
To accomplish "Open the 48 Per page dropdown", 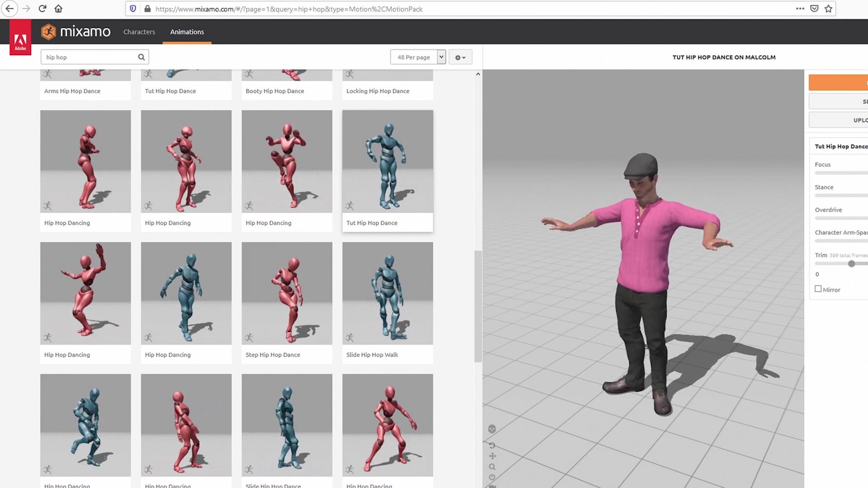I will click(x=418, y=57).
